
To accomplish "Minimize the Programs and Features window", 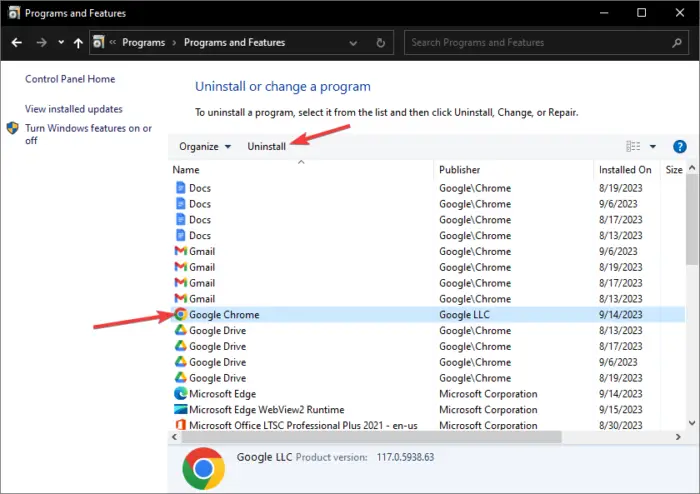I will (604, 12).
